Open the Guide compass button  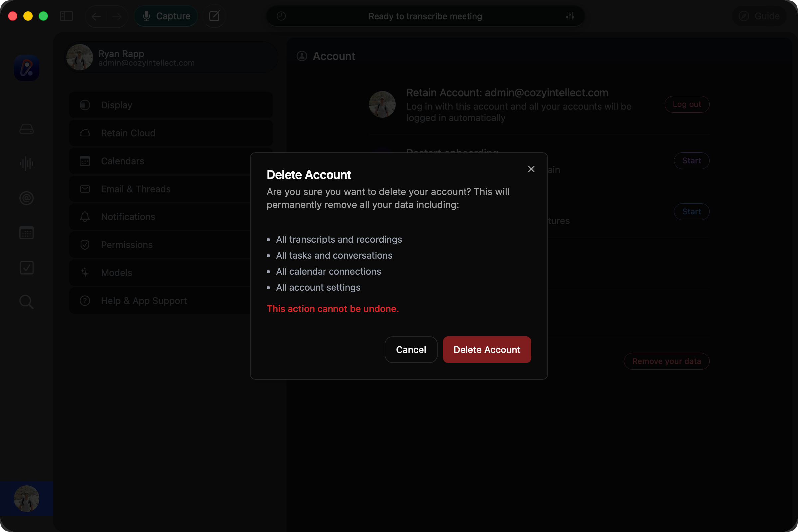759,16
